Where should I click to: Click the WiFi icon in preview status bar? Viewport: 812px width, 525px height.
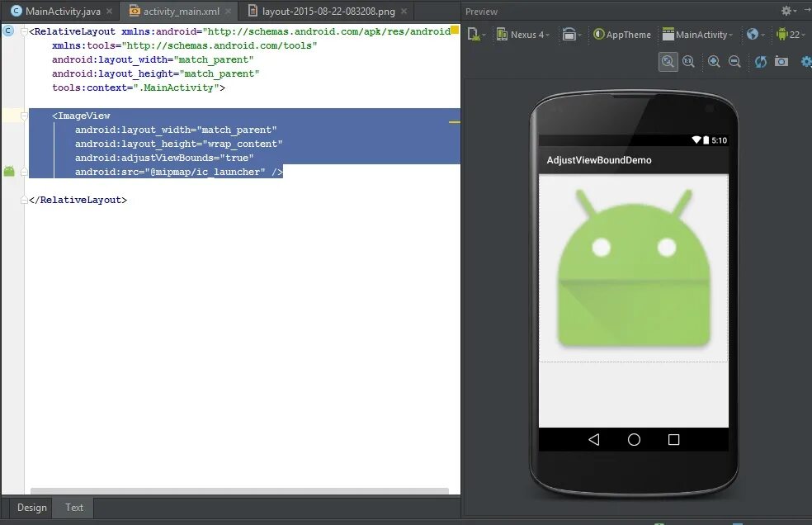pyautogui.click(x=696, y=140)
